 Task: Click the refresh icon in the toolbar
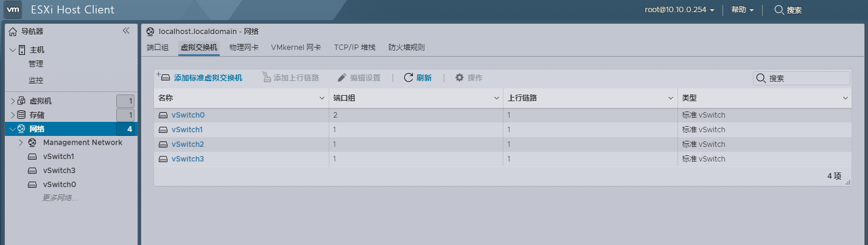(x=409, y=77)
